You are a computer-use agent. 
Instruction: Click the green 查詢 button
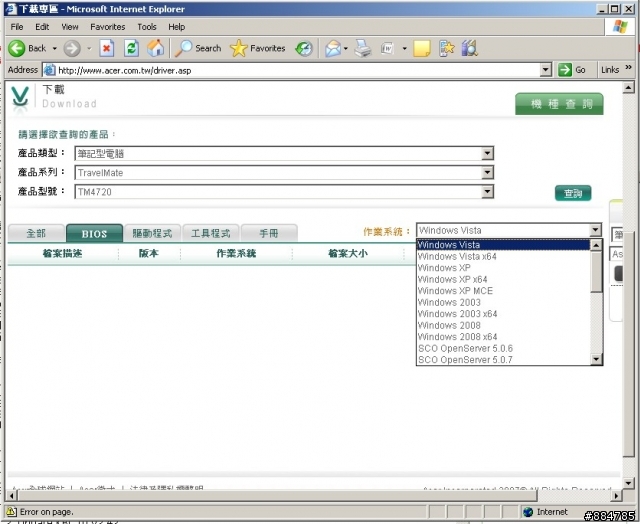[x=573, y=193]
